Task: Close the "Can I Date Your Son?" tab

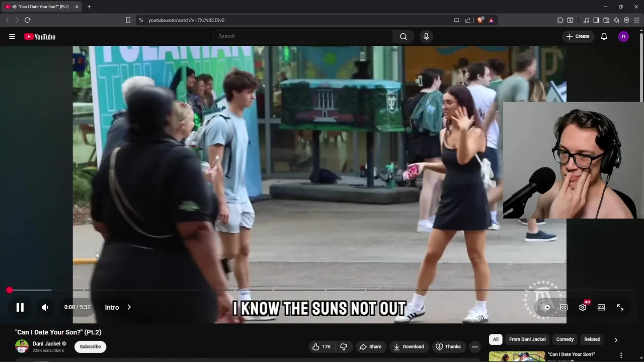Action: (x=76, y=7)
